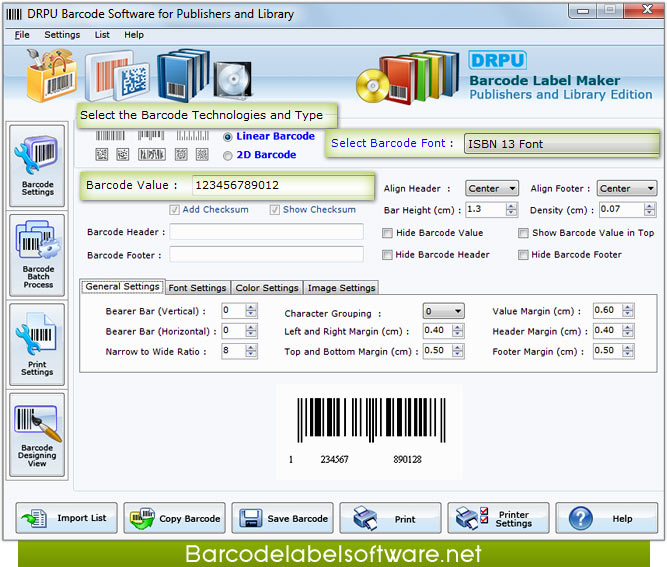Open the Barcode Settings sidebar panel
This screenshot has height=567, width=667.
[37, 166]
